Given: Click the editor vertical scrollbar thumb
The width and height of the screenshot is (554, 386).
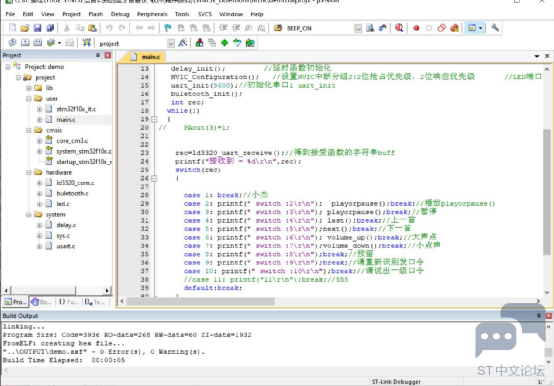Looking at the screenshot, I should (x=547, y=191).
